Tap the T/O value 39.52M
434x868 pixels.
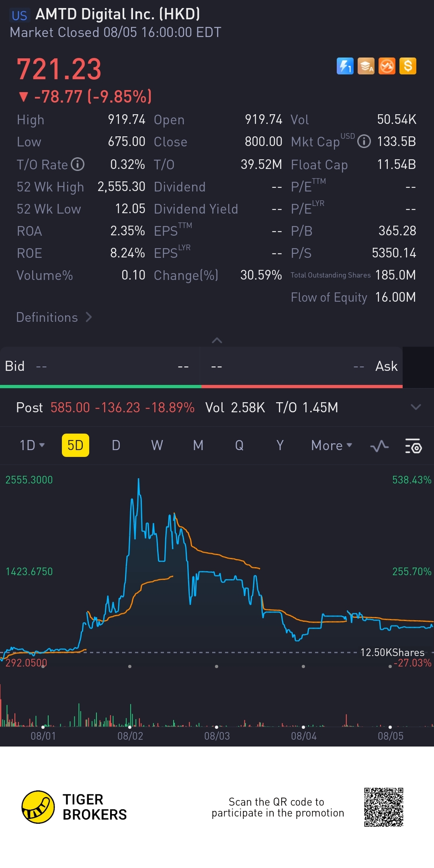tap(261, 165)
